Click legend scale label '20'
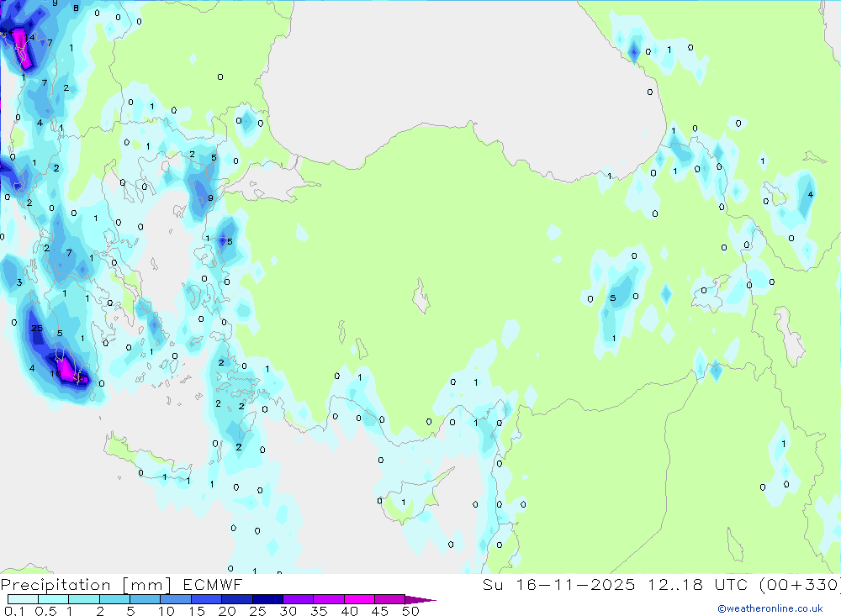 [227, 611]
